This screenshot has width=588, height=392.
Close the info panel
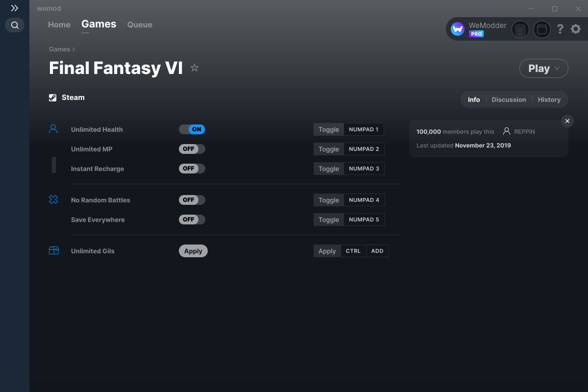click(x=567, y=121)
